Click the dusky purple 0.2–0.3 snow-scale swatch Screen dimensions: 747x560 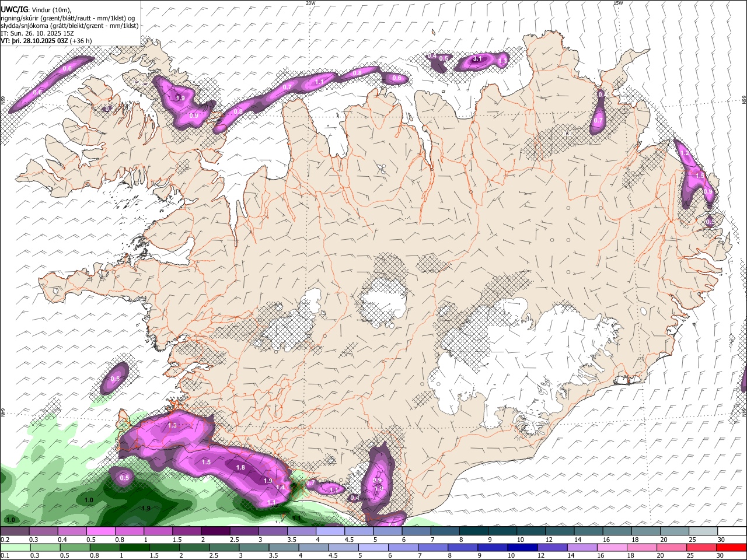15,531
